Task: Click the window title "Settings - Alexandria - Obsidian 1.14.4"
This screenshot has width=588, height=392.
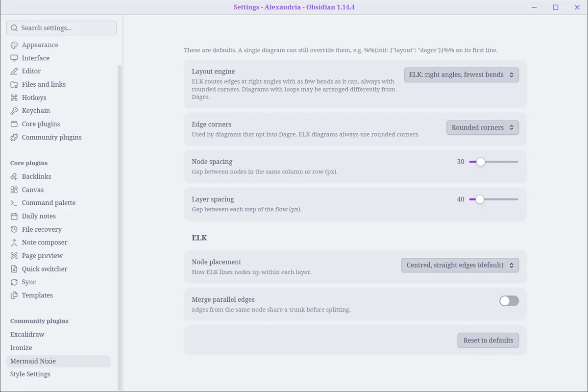Action: (x=294, y=7)
